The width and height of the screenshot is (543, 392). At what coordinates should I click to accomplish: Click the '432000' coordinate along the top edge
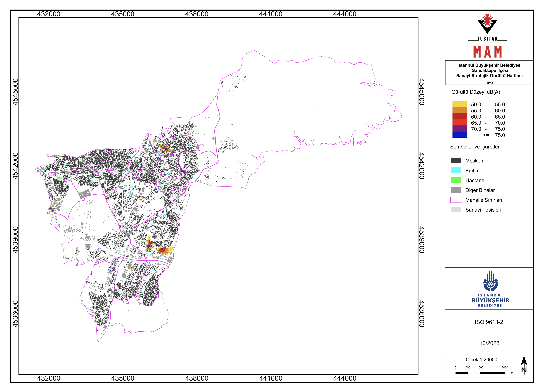[49, 14]
